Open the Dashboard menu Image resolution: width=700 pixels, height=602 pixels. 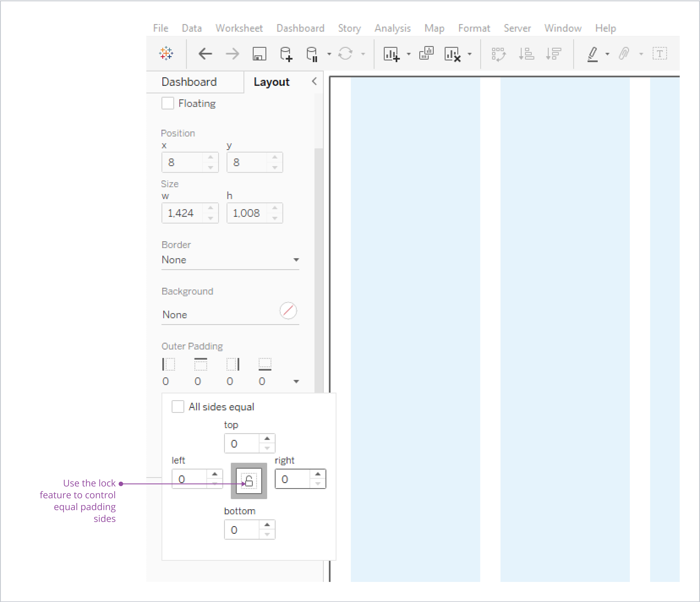pyautogui.click(x=300, y=28)
